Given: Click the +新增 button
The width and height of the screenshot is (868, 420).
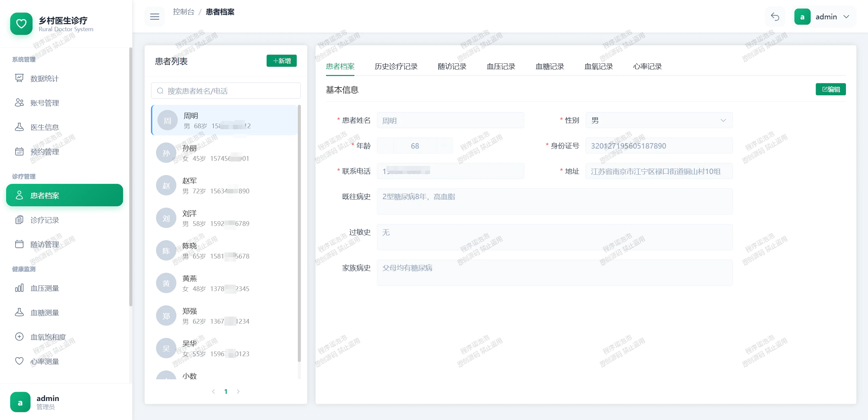Looking at the screenshot, I should click(282, 61).
